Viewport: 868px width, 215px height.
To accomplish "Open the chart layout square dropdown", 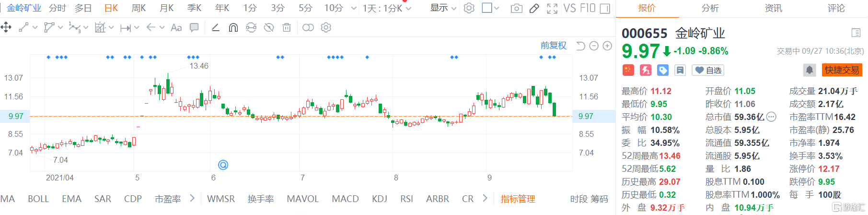I will [490, 8].
